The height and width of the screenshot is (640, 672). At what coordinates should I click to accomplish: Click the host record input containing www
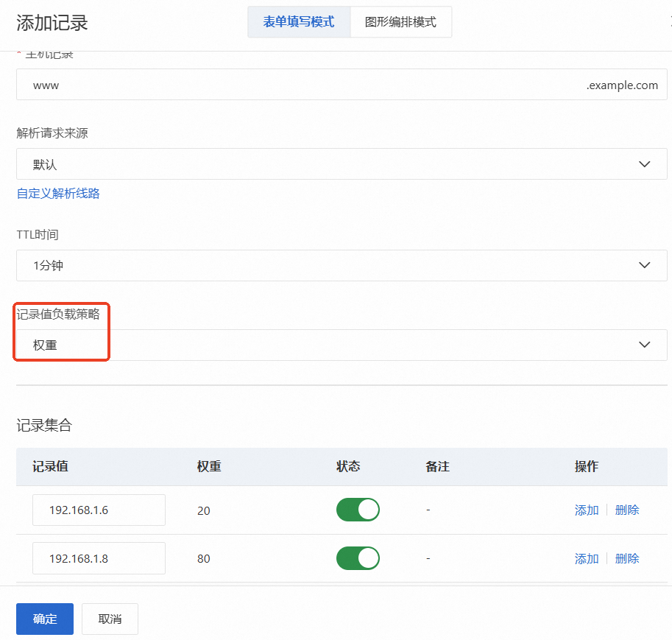point(342,85)
